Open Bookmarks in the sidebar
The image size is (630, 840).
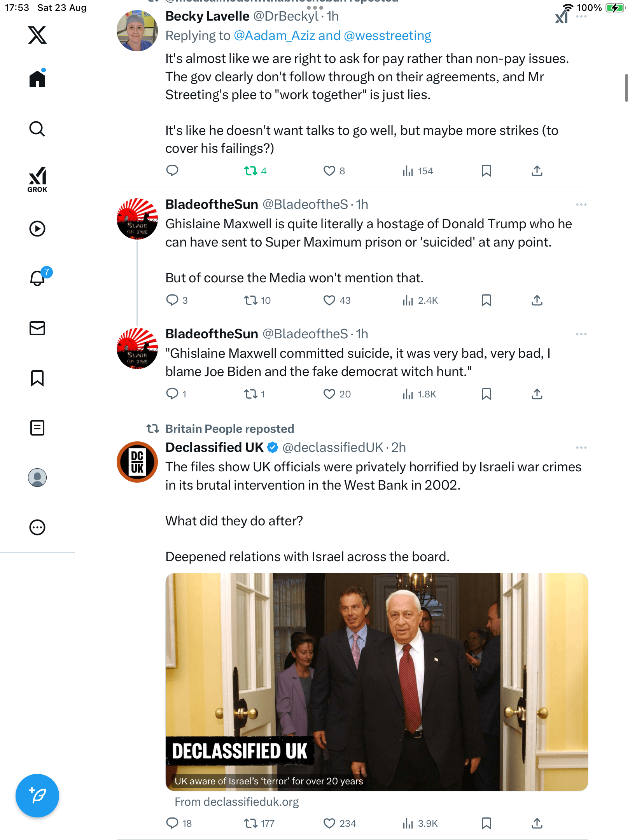click(x=37, y=378)
